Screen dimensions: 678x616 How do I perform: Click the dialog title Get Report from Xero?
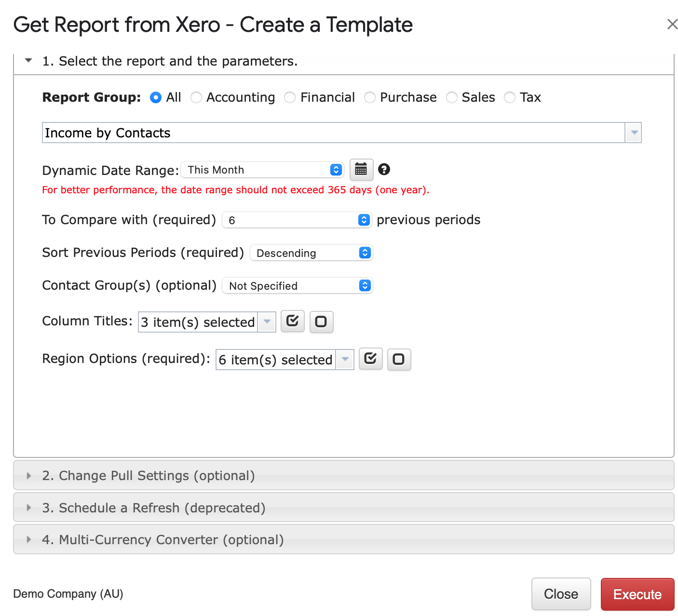pos(213,25)
